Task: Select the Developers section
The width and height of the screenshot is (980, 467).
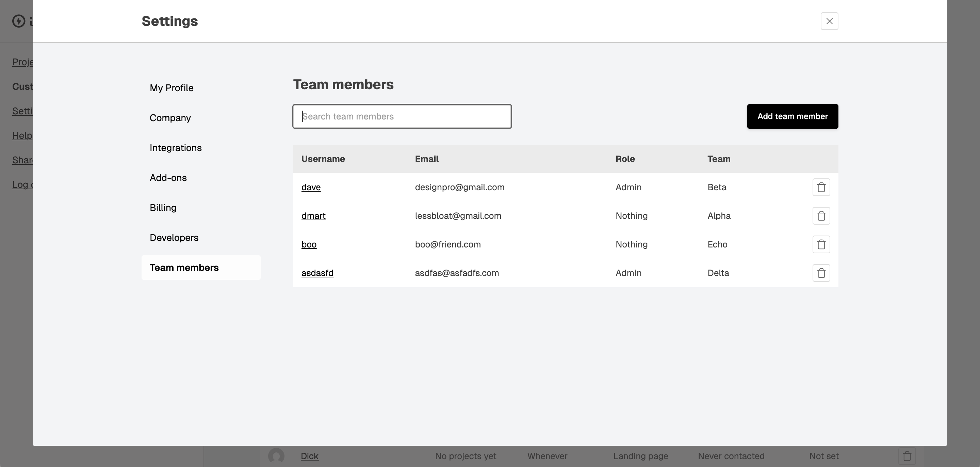Action: [x=174, y=238]
